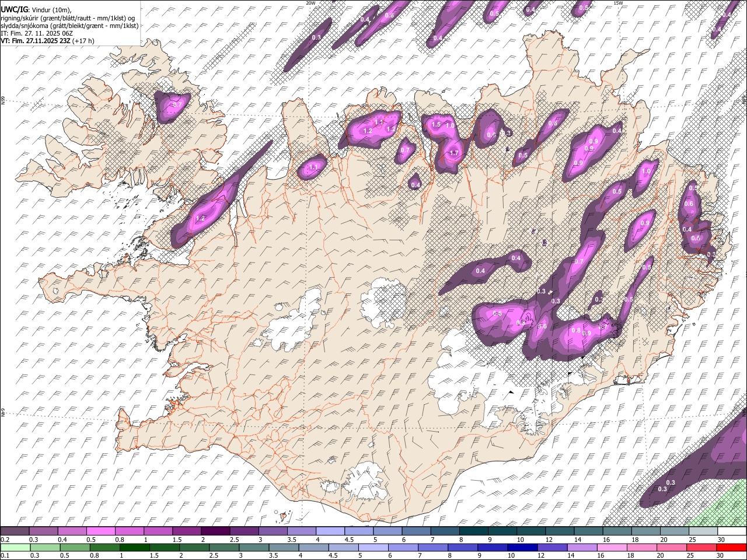Pick the light pink swatch labeled 16
The height and width of the screenshot is (560, 747).
point(612,547)
